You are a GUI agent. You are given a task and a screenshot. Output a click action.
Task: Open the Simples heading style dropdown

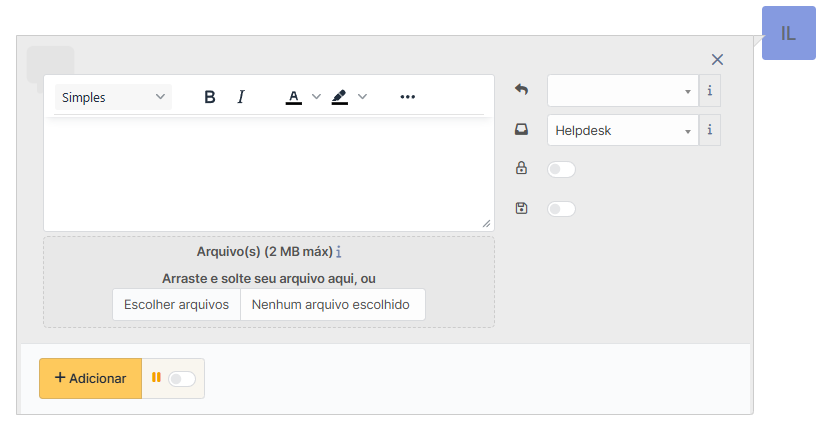coord(113,97)
